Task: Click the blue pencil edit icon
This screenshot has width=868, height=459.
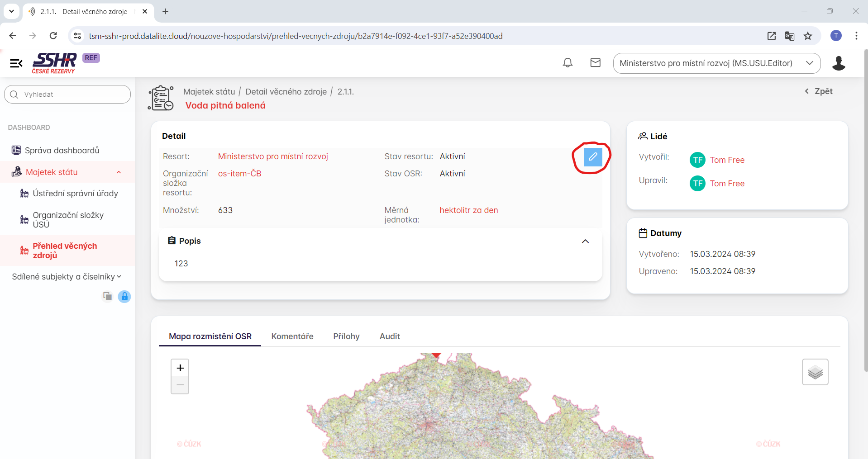Action: (592, 157)
